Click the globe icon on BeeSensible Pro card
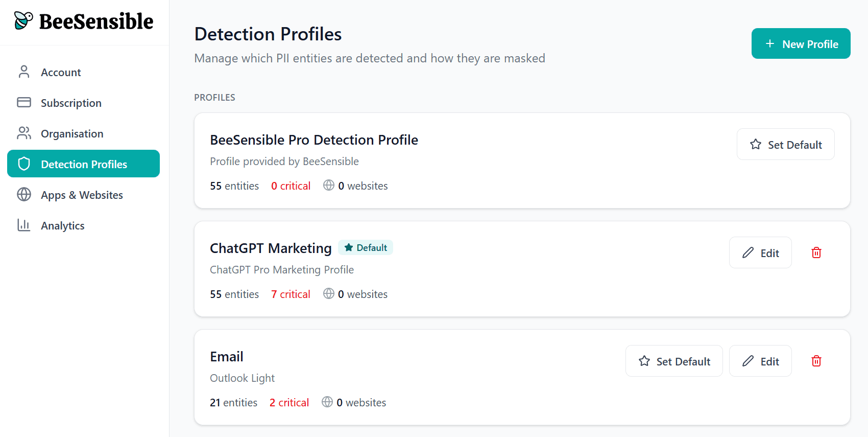 (329, 186)
